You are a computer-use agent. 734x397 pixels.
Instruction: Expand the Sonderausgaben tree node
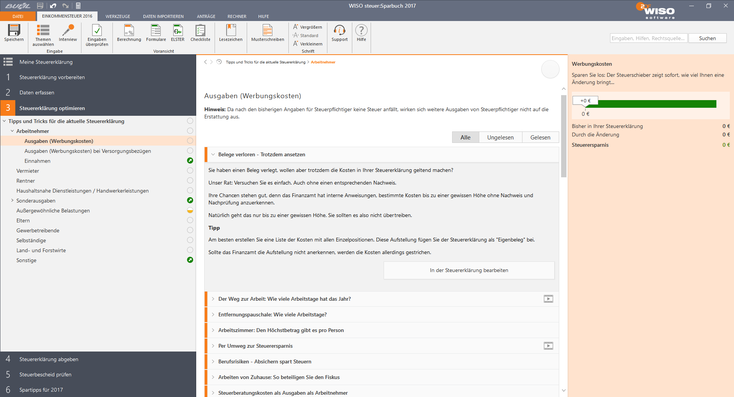[12, 200]
